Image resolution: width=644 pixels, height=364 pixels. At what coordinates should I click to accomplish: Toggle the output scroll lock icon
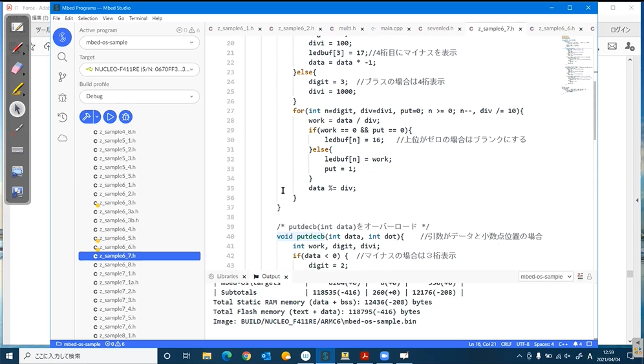pyautogui.click(x=589, y=277)
